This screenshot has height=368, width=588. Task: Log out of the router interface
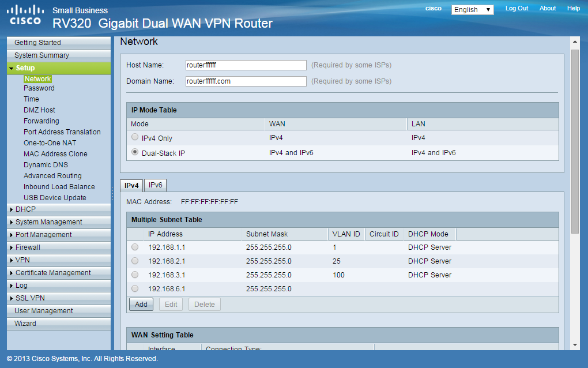[517, 8]
